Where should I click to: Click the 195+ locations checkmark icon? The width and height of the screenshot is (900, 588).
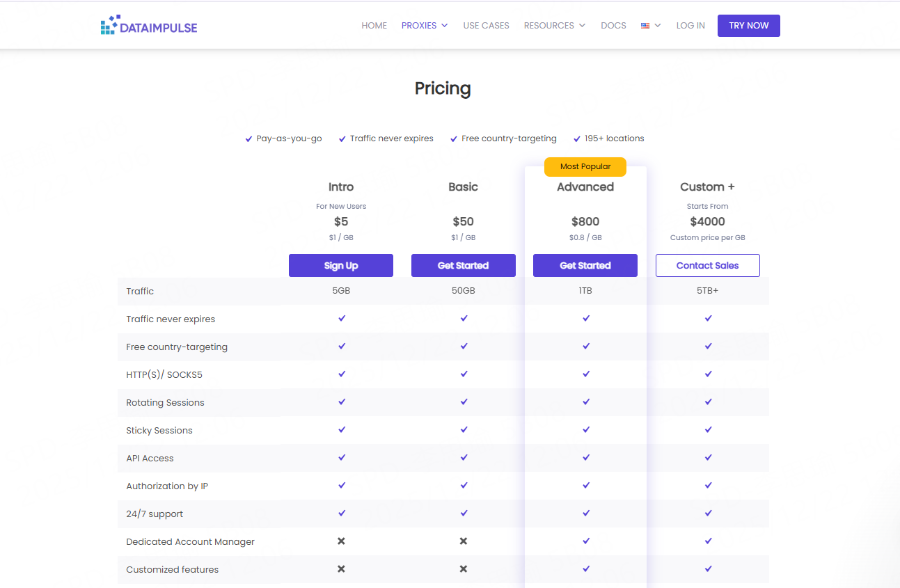(577, 139)
